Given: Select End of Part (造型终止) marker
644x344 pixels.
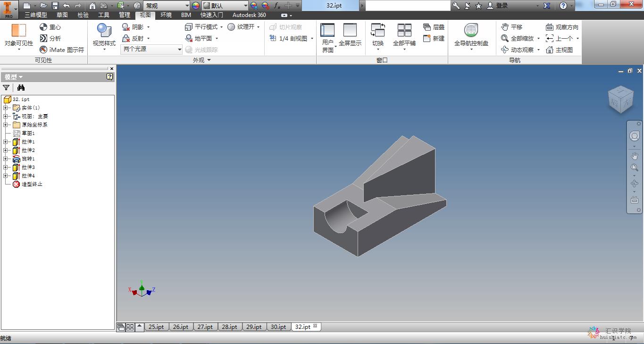Looking at the screenshot, I should (x=32, y=184).
